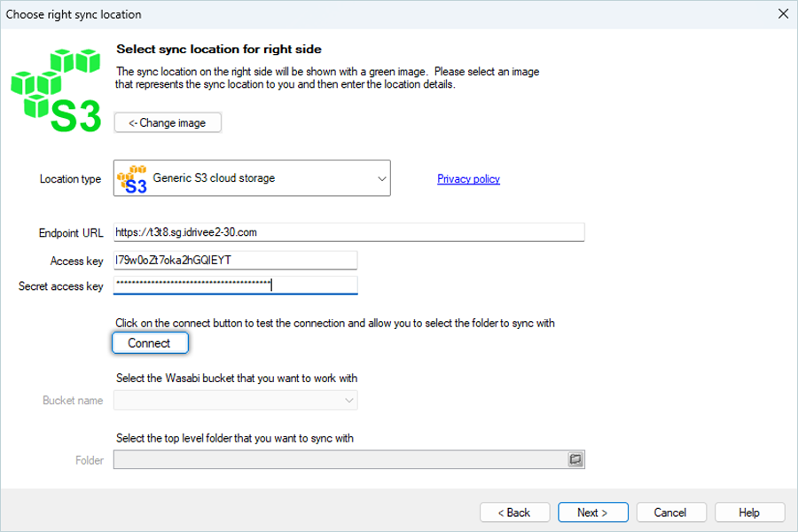Click the 'Select sync location for right side' heading
This screenshot has width=798, height=532.
[x=219, y=50]
